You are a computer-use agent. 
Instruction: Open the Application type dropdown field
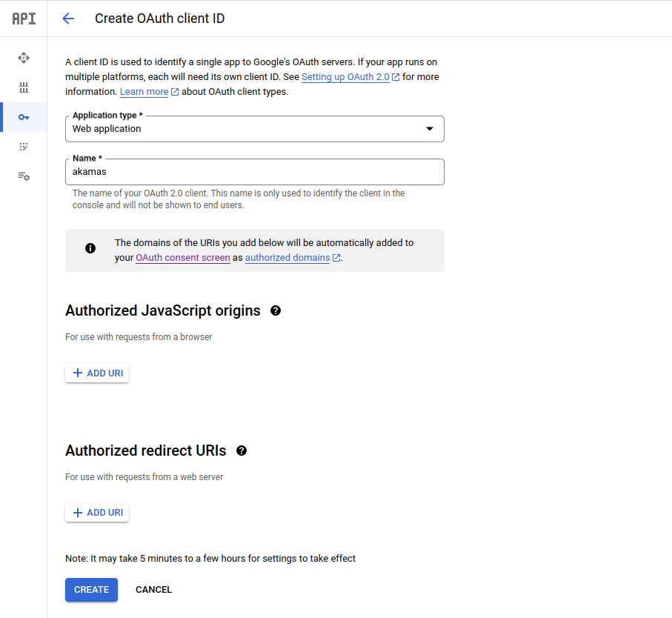pos(244,129)
